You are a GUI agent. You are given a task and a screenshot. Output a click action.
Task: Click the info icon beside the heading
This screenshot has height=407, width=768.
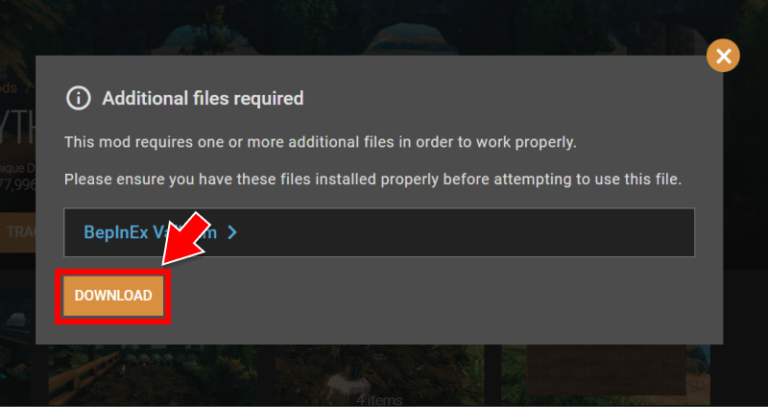(x=78, y=98)
